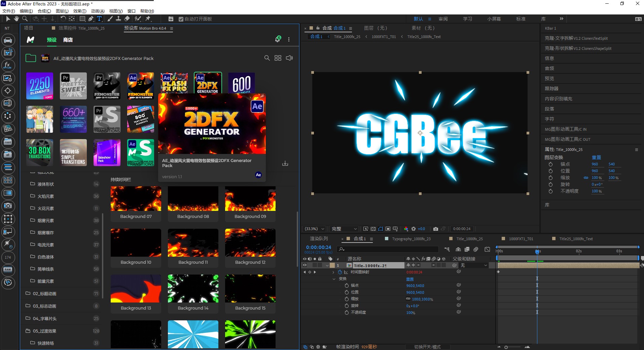Click the Motion Bro M logo
The height and width of the screenshot is (350, 644).
pyautogui.click(x=31, y=40)
